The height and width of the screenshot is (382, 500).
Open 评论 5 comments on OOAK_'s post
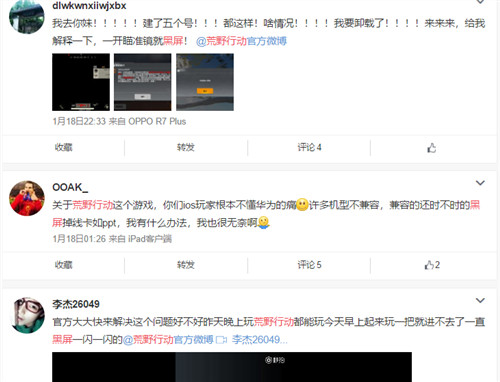click(x=309, y=265)
